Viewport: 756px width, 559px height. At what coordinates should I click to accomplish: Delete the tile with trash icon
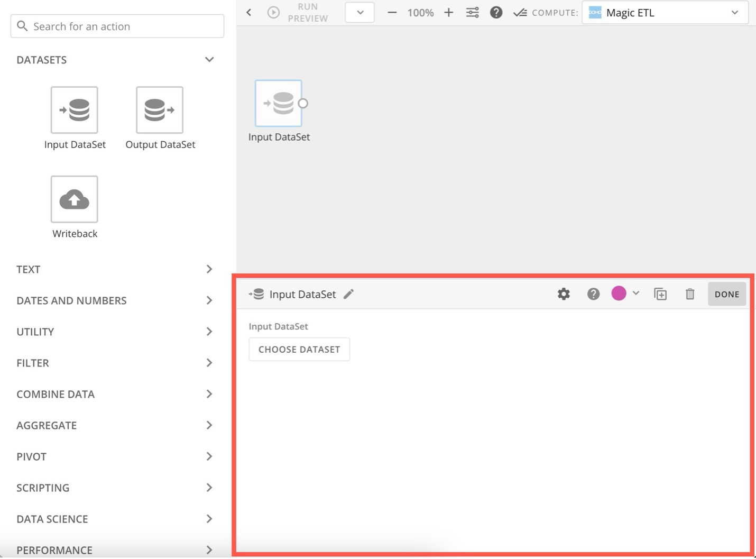(690, 294)
